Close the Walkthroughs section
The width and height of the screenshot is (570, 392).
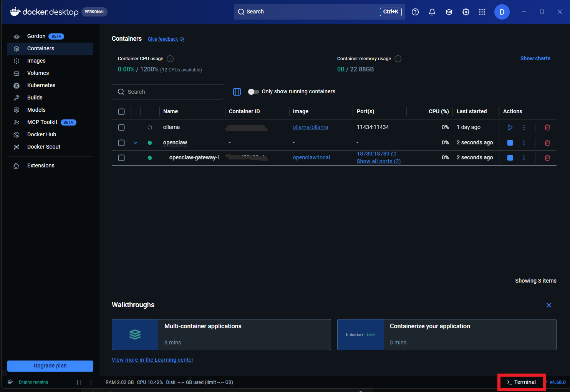click(549, 305)
